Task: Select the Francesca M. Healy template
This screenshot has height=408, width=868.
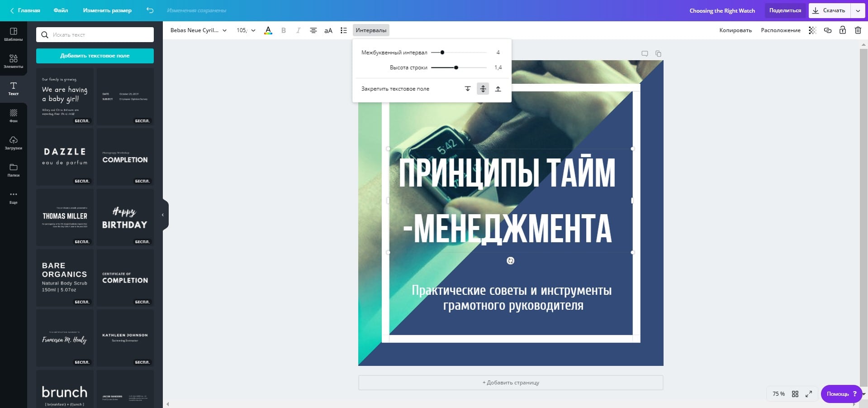Action: pos(65,338)
